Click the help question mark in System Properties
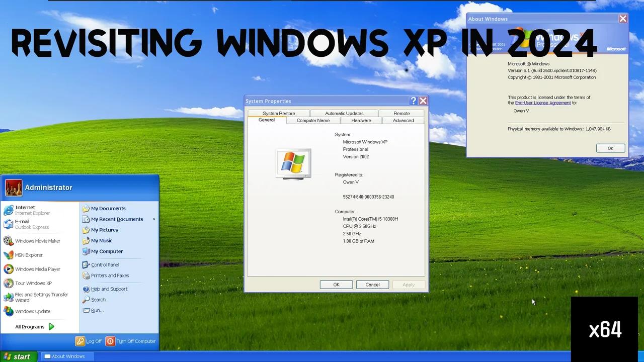Image resolution: width=644 pixels, height=362 pixels. 414,101
